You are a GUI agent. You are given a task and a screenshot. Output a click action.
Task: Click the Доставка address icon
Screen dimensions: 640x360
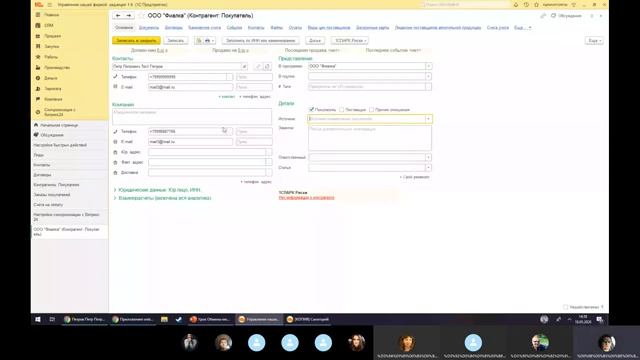(115, 173)
